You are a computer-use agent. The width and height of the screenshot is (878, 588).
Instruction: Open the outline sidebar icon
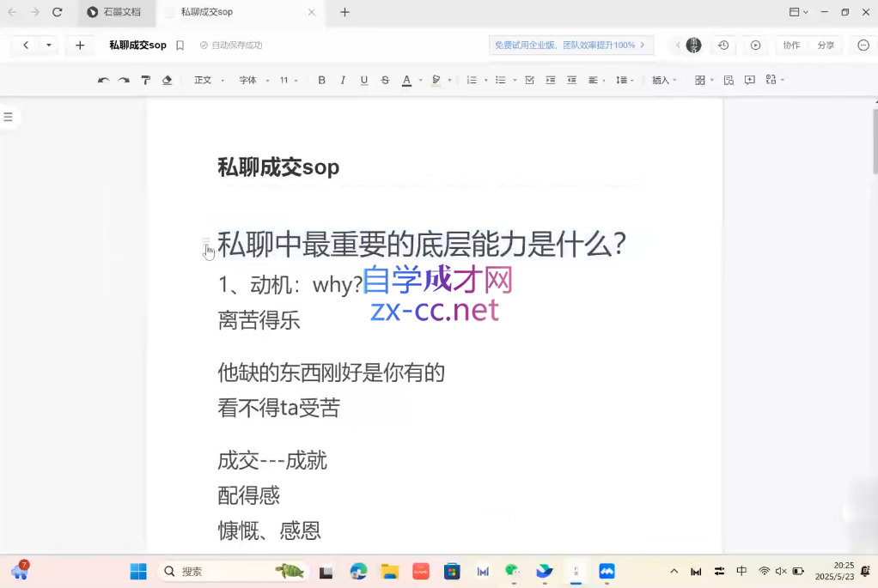point(9,117)
